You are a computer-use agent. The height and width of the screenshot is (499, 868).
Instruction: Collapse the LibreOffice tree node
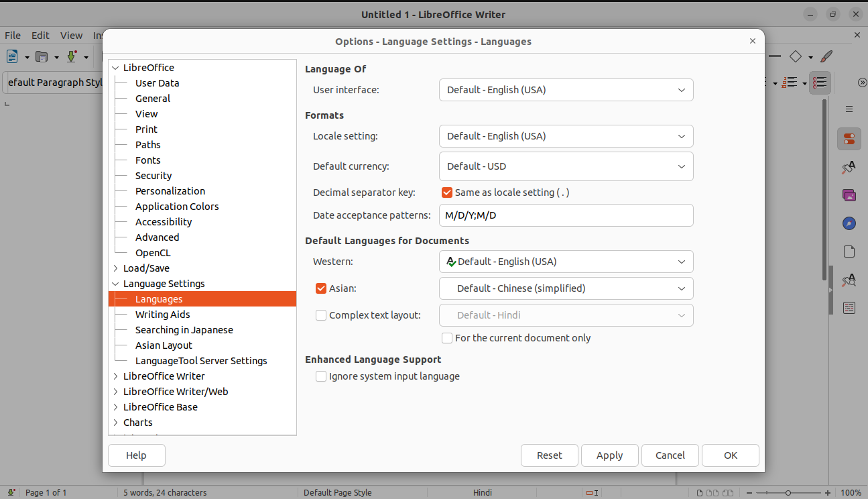tap(116, 68)
